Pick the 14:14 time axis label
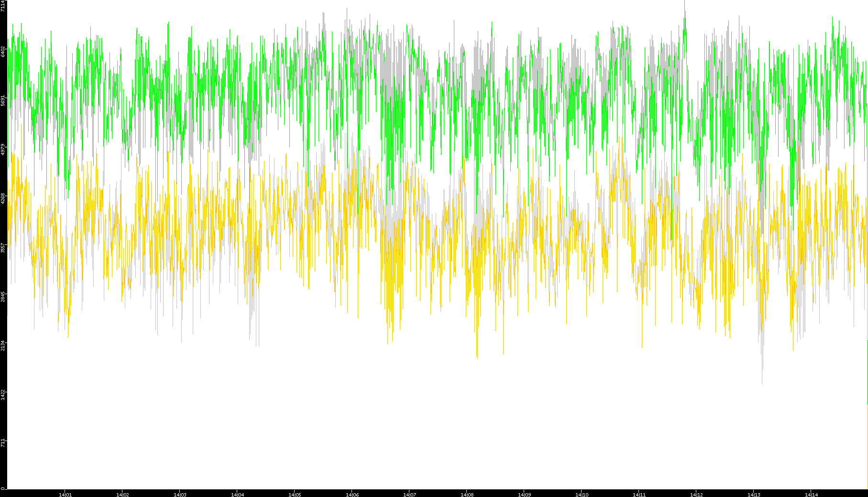The image size is (868, 497). tap(811, 494)
